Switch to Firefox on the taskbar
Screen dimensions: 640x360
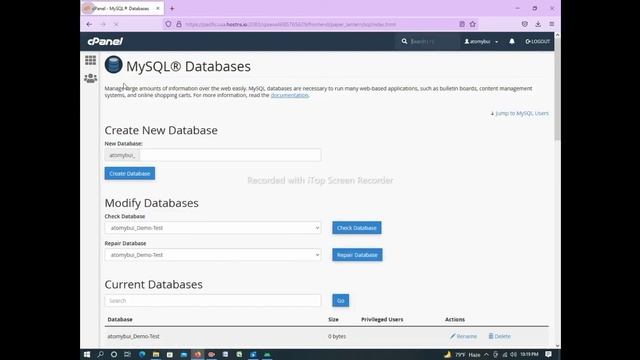(198, 354)
